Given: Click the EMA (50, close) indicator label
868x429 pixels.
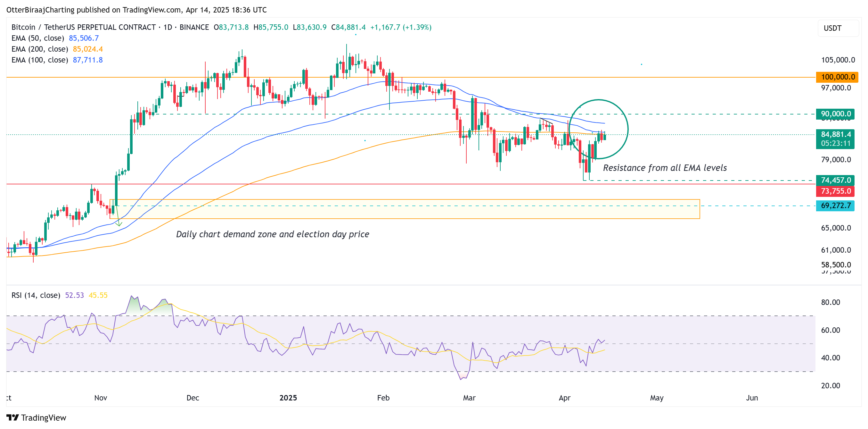Looking at the screenshot, I should point(37,38).
